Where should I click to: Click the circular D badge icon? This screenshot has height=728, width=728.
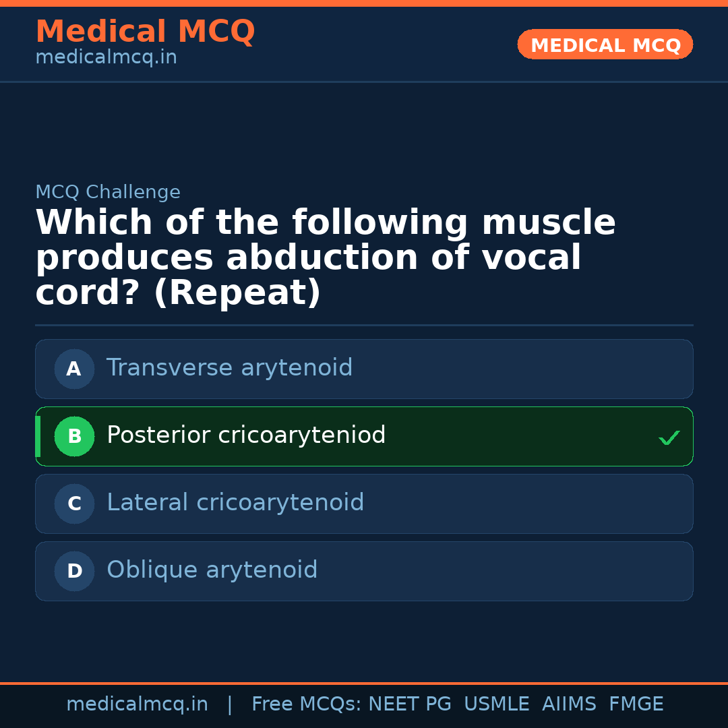click(74, 571)
